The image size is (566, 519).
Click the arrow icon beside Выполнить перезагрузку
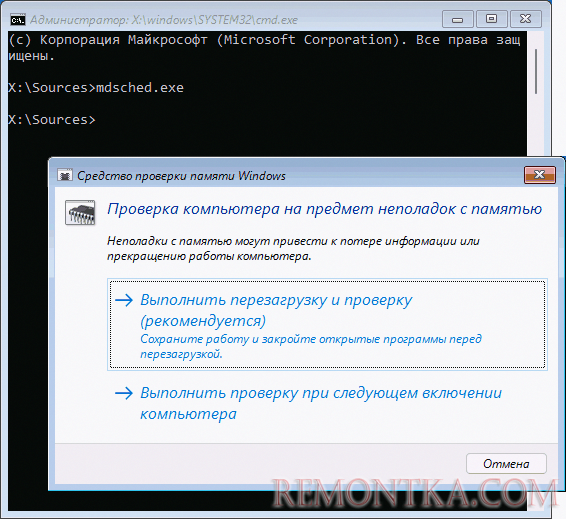(x=124, y=300)
